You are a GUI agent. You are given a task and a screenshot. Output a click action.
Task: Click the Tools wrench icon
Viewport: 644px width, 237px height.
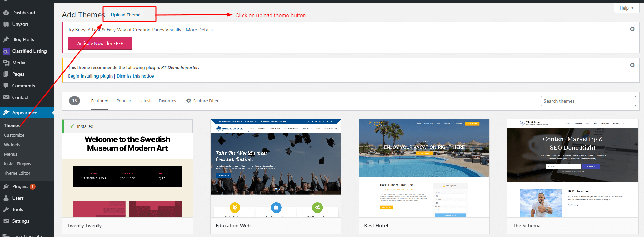pos(6,209)
